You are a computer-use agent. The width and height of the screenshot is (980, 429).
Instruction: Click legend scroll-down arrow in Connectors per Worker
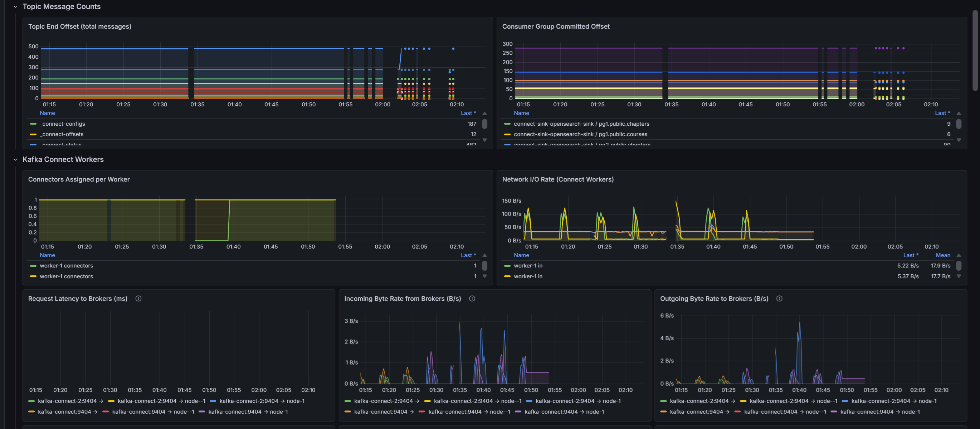click(485, 276)
